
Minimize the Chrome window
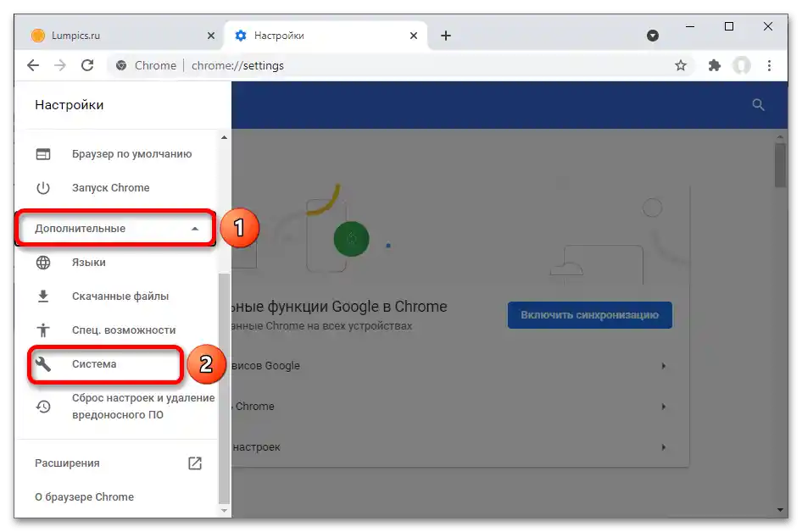pos(690,26)
